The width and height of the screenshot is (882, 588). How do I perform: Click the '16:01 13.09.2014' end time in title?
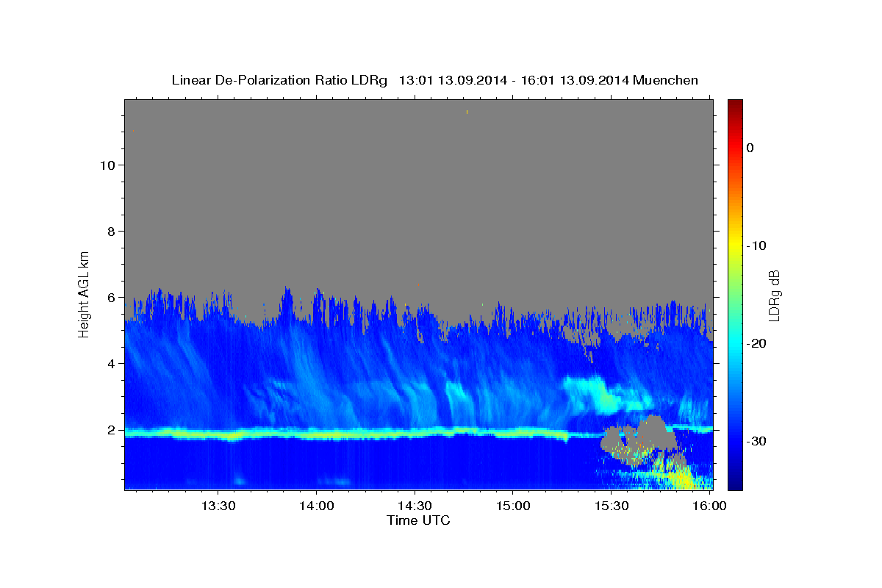point(575,80)
